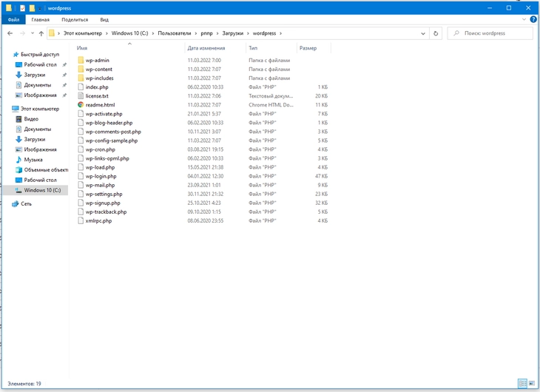Click the Chrome icon of readme.html
Image resolution: width=540 pixels, height=392 pixels.
[x=81, y=105]
